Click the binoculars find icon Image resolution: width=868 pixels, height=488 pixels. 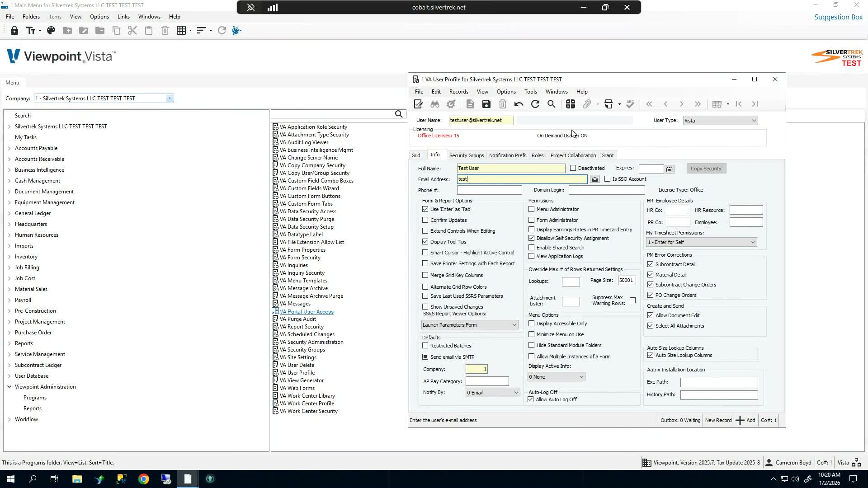(x=435, y=104)
